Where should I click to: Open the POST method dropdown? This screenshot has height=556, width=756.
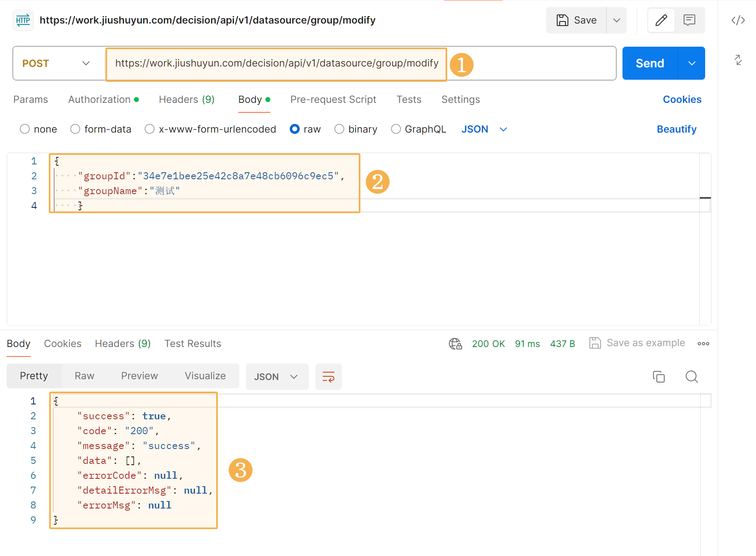pyautogui.click(x=56, y=63)
